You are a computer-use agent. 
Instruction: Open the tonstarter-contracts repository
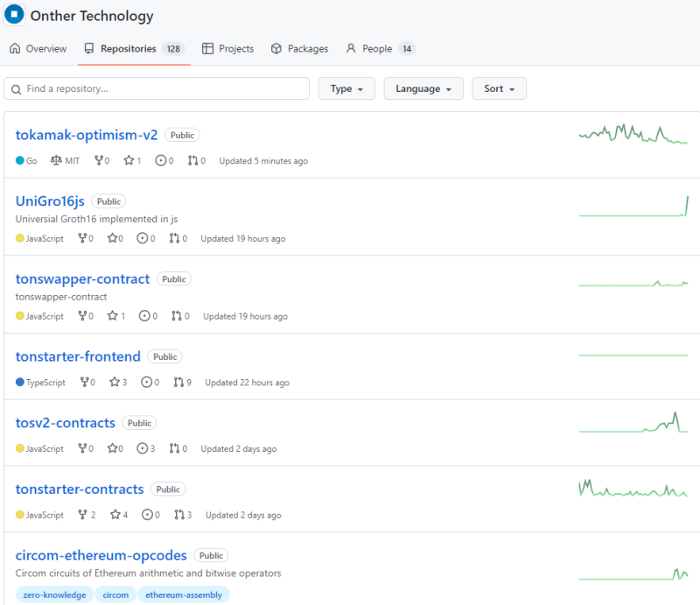80,489
